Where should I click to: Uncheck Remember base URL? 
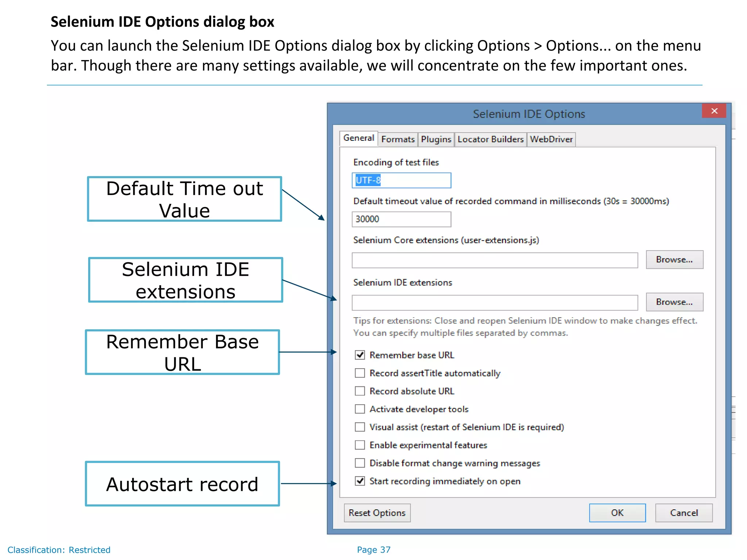pyautogui.click(x=360, y=355)
